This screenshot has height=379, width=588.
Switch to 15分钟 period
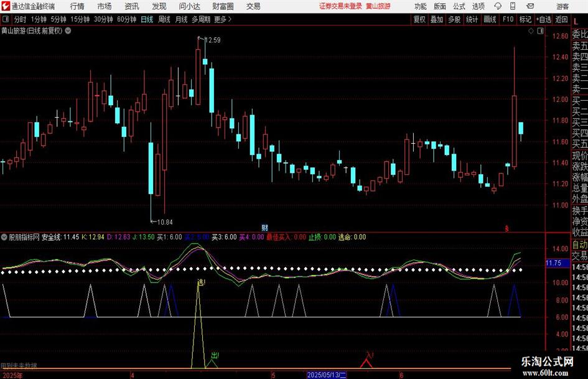80,19
